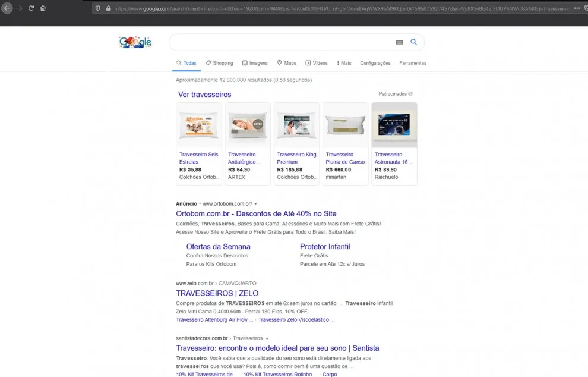Click Travesseiro Seis Estrelas title link
The image size is (588, 377).
pos(199,158)
